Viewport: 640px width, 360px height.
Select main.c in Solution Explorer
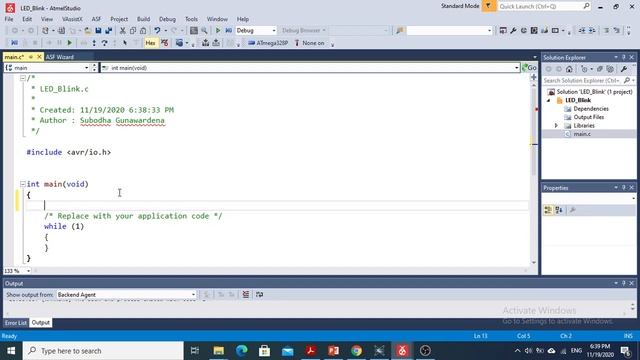[x=582, y=134]
